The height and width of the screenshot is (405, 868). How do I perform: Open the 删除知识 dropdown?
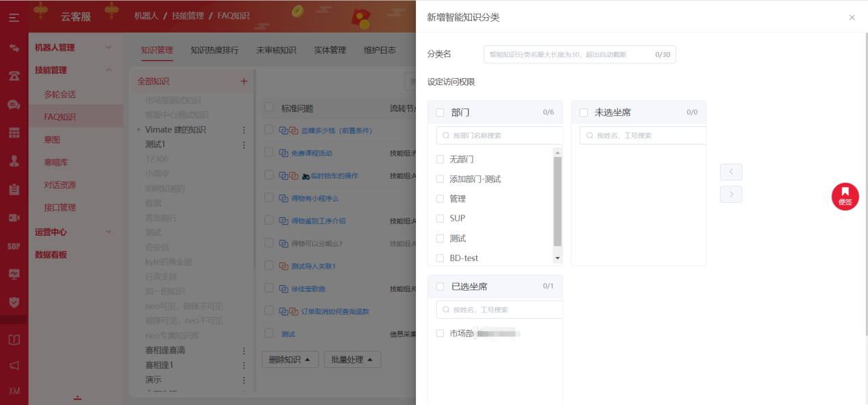pyautogui.click(x=290, y=359)
